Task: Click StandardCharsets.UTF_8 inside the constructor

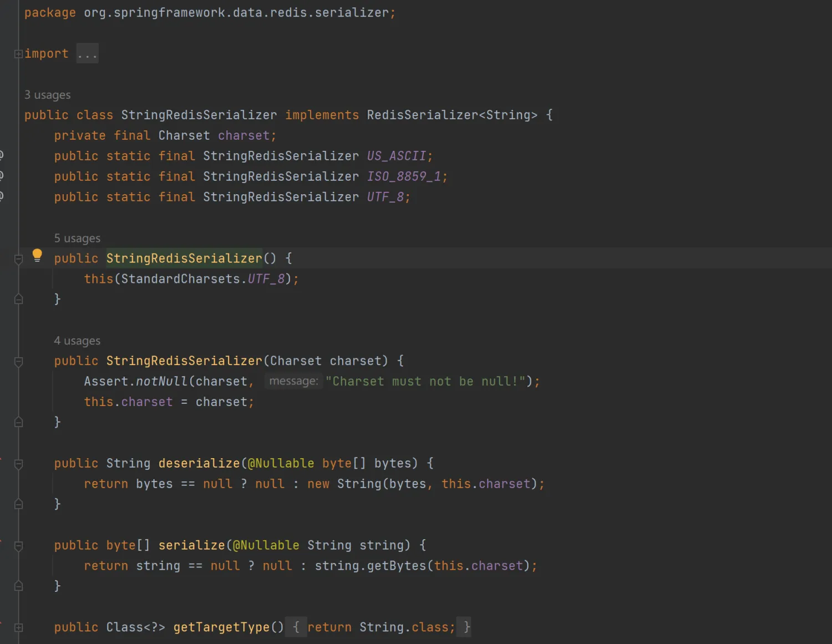Action: (x=204, y=278)
